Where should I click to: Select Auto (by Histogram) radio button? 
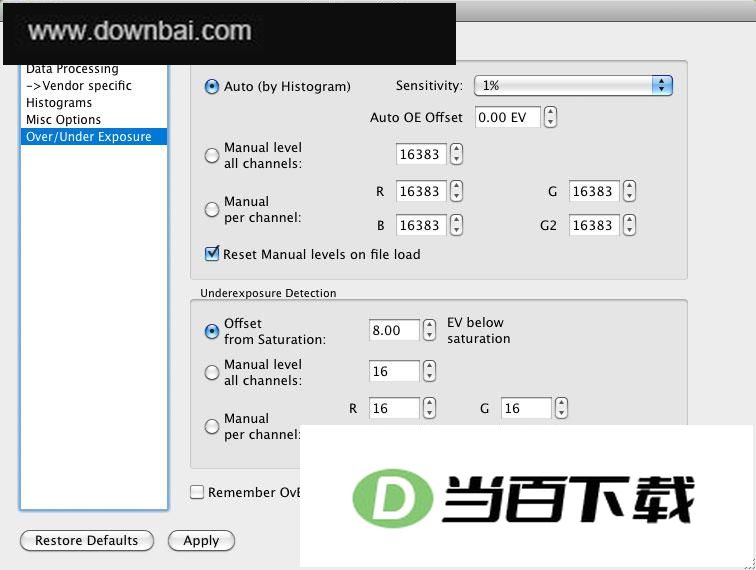212,87
